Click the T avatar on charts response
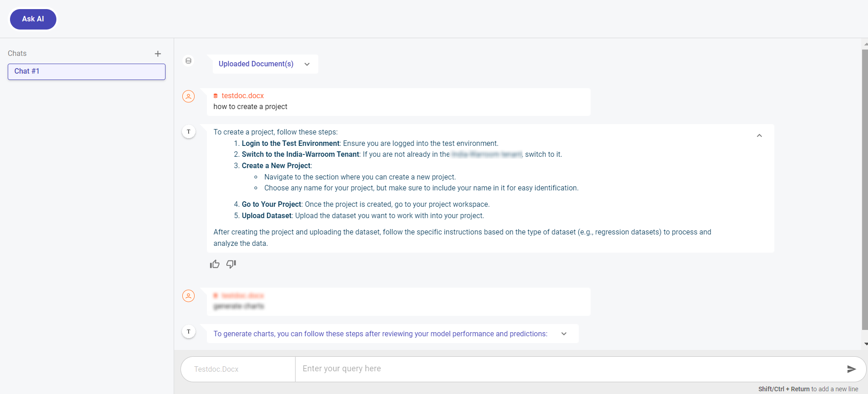Screen dimensions: 868x394 point(188,332)
